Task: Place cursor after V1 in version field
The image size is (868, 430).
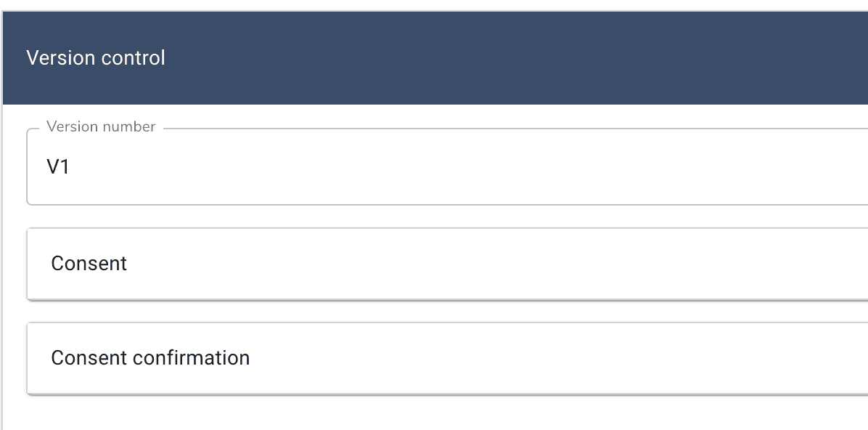Action: coord(71,167)
